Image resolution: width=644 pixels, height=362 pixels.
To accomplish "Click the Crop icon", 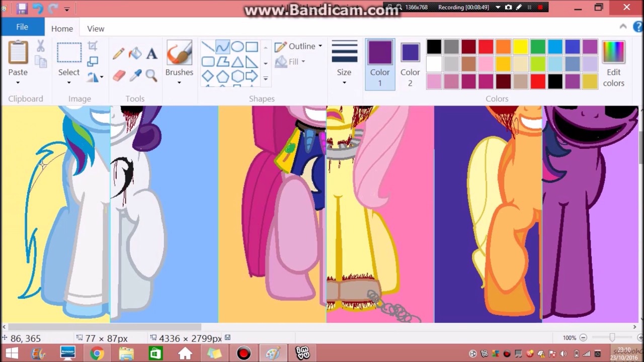I will pos(93,47).
